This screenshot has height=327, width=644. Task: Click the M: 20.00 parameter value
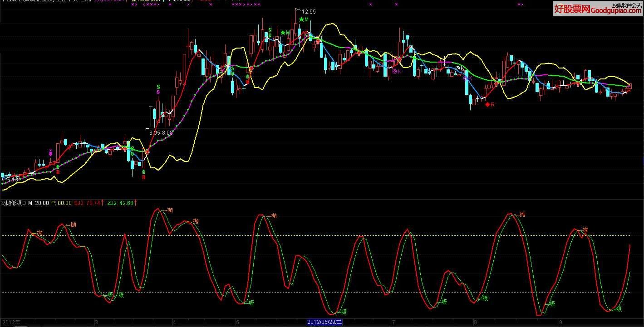click(x=39, y=203)
